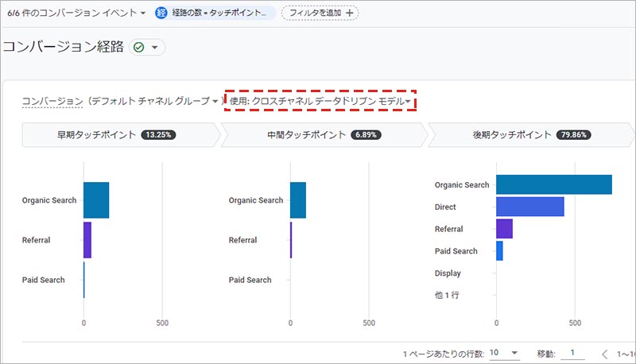The height and width of the screenshot is (364, 636).
Task: Click the early Referral purple bar
Action: click(87, 240)
